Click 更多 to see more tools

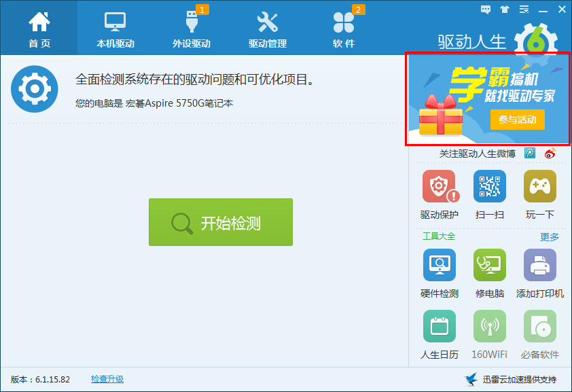549,237
